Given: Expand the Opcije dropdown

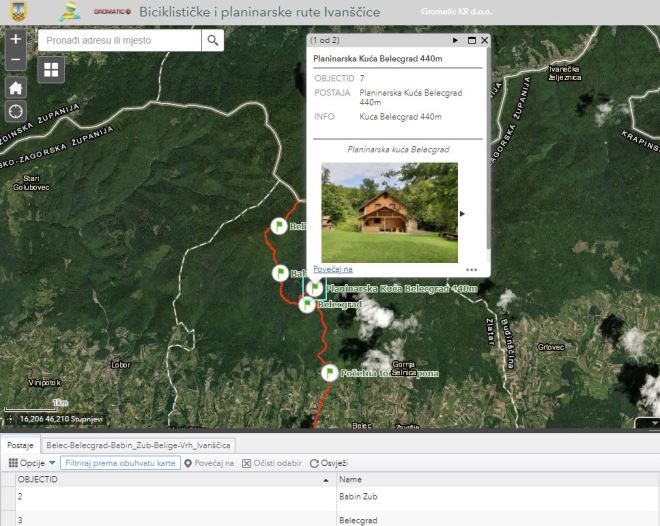Looking at the screenshot, I should tap(32, 463).
